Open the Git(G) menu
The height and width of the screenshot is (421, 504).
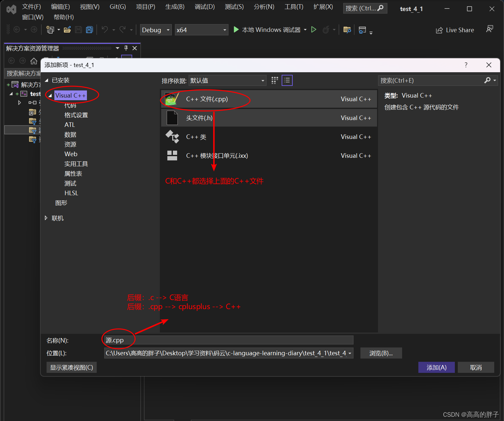[x=118, y=7]
